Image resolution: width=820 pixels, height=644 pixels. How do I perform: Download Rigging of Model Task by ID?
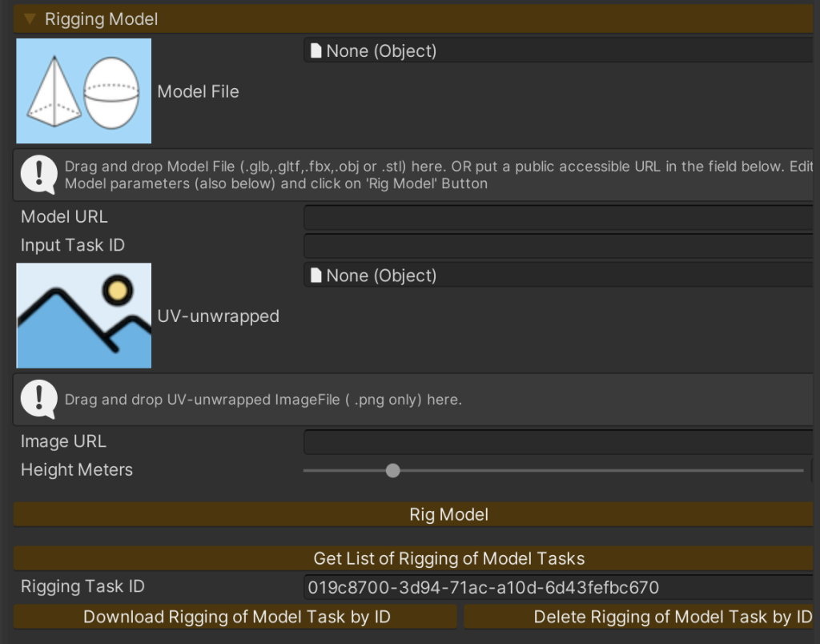pyautogui.click(x=236, y=617)
